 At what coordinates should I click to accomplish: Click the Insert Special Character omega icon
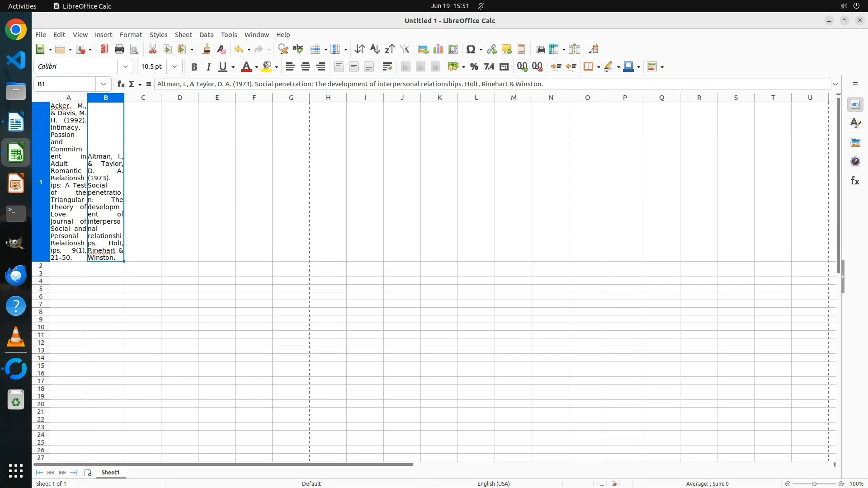click(x=471, y=49)
